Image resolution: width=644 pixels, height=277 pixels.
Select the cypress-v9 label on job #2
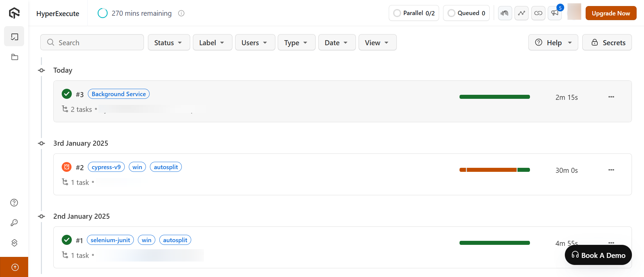pos(106,167)
